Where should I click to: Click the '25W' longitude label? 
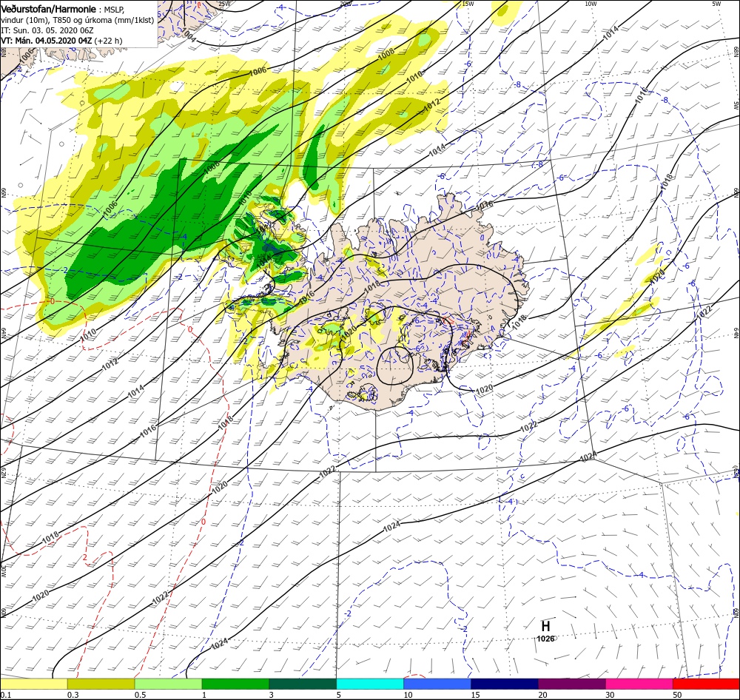[x=225, y=4]
